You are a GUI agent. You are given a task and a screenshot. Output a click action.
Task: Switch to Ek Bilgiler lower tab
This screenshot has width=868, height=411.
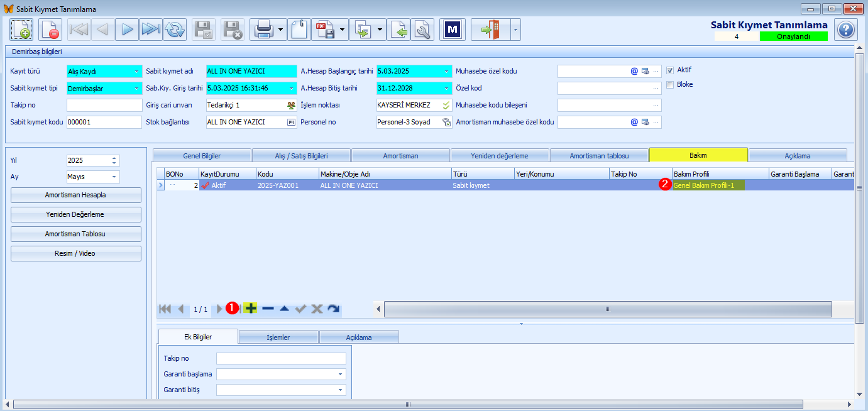click(x=198, y=336)
